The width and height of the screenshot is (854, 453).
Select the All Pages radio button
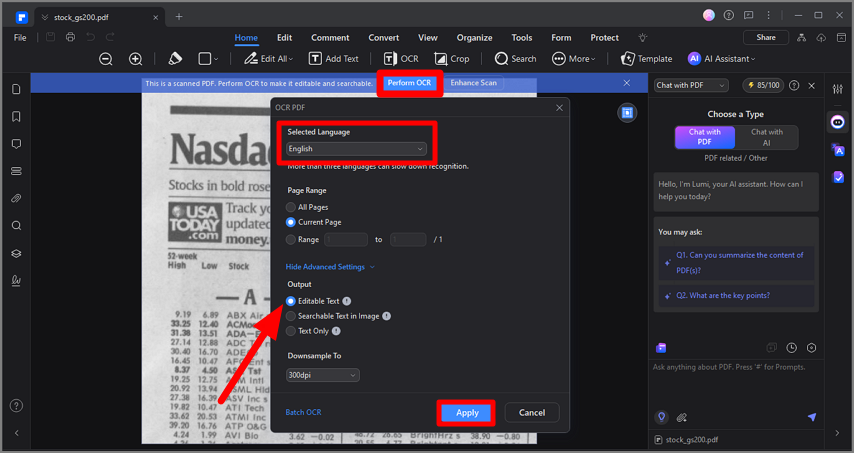[291, 207]
